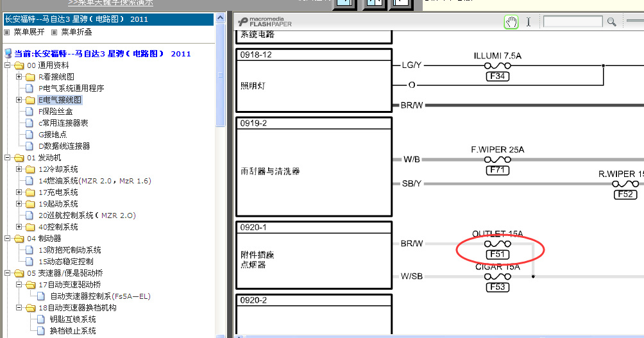Collapse the 17自动变速驱动桥 tree node
Viewport: 644px width, 338px height.
[19, 284]
